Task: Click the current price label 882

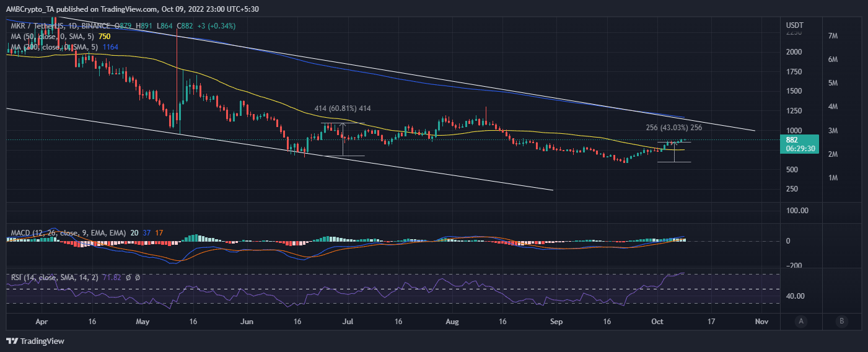Action: click(x=792, y=140)
